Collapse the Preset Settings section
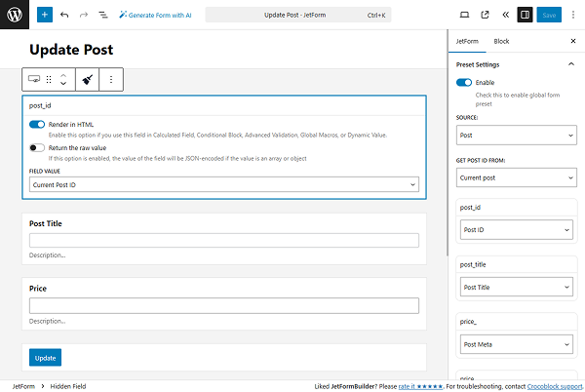Screen dimensions: 585x392 click(571, 64)
